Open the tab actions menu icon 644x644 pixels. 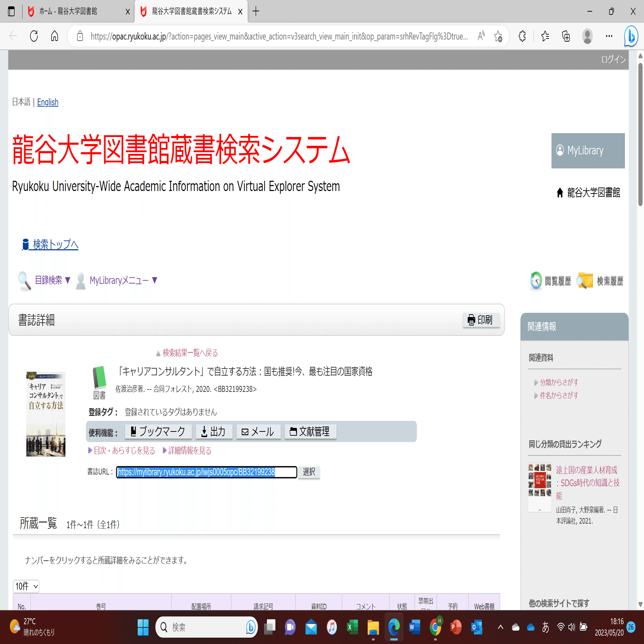pos(11,11)
